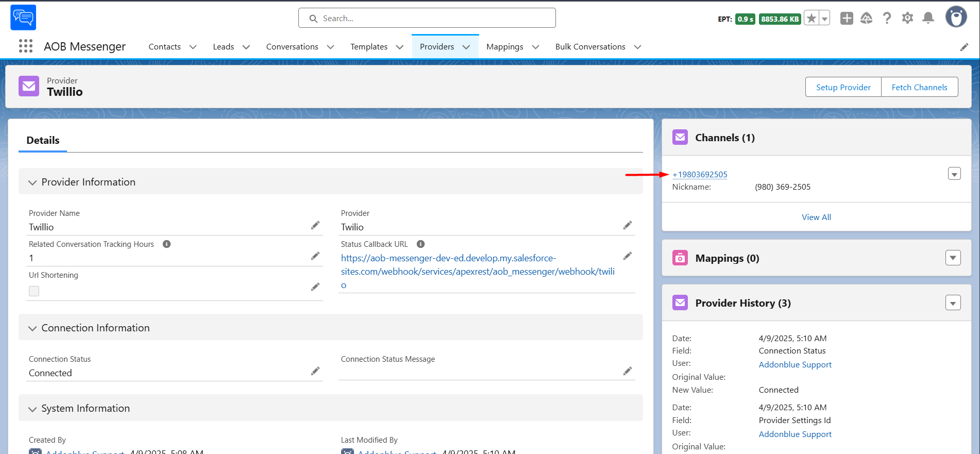Open the favorites star icon
980x454 pixels.
(812, 19)
